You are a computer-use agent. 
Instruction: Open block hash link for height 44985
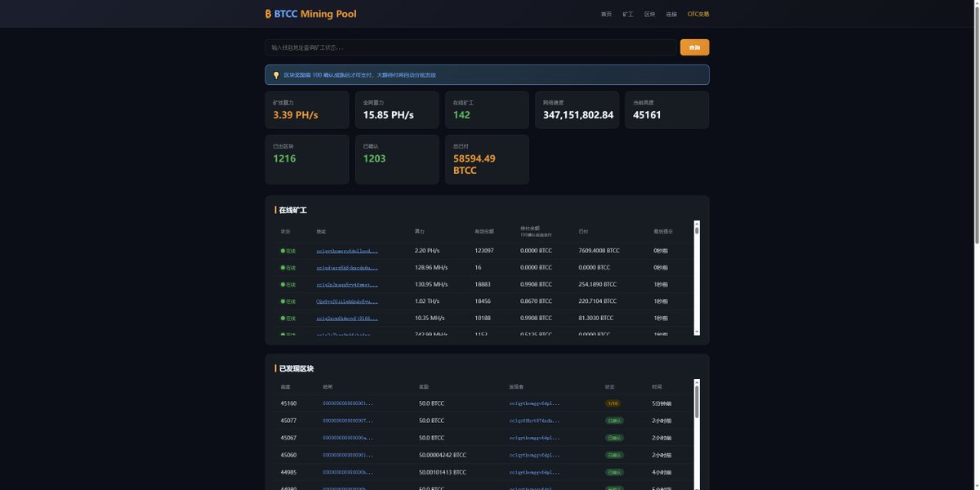click(x=348, y=472)
